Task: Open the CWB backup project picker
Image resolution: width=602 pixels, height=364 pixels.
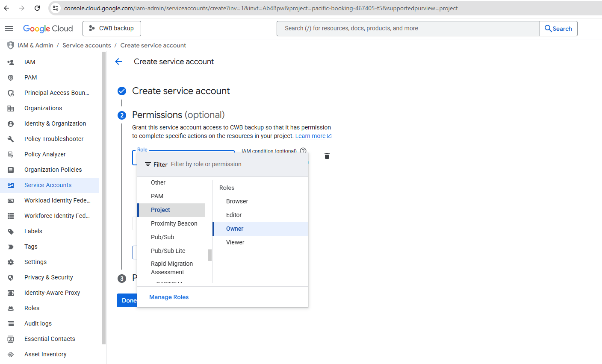Action: [112, 29]
